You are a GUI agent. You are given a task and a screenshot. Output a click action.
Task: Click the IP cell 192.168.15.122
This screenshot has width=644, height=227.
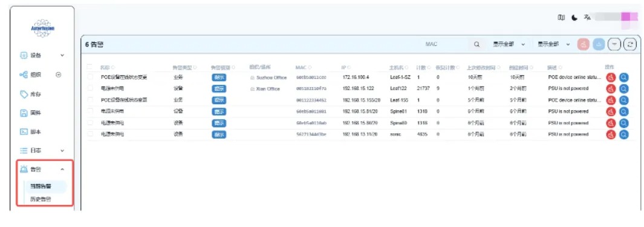358,88
